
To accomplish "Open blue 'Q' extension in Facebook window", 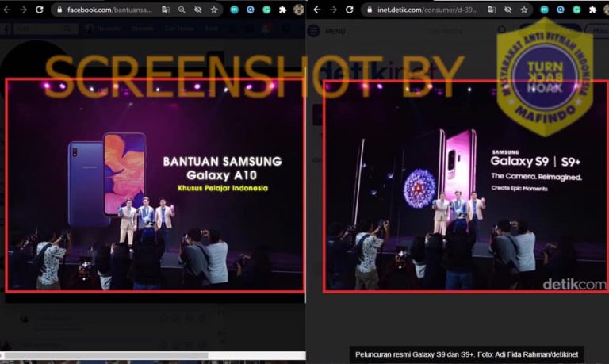I will pos(251,10).
